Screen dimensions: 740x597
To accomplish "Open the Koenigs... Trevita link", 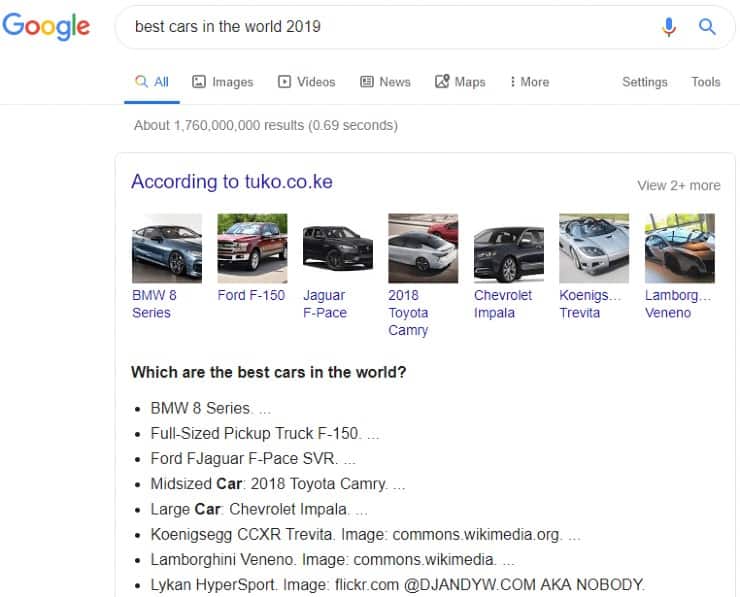I will 590,304.
